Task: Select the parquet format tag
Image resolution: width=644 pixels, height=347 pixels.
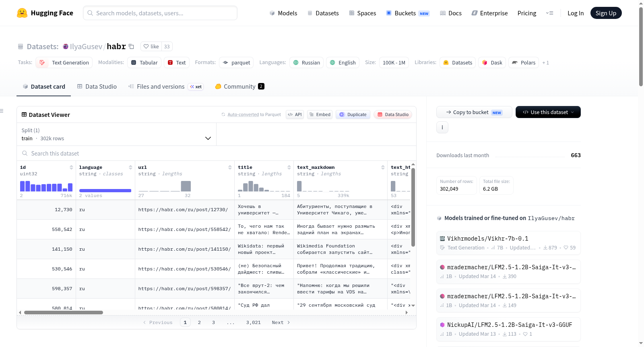Action: coord(236,62)
